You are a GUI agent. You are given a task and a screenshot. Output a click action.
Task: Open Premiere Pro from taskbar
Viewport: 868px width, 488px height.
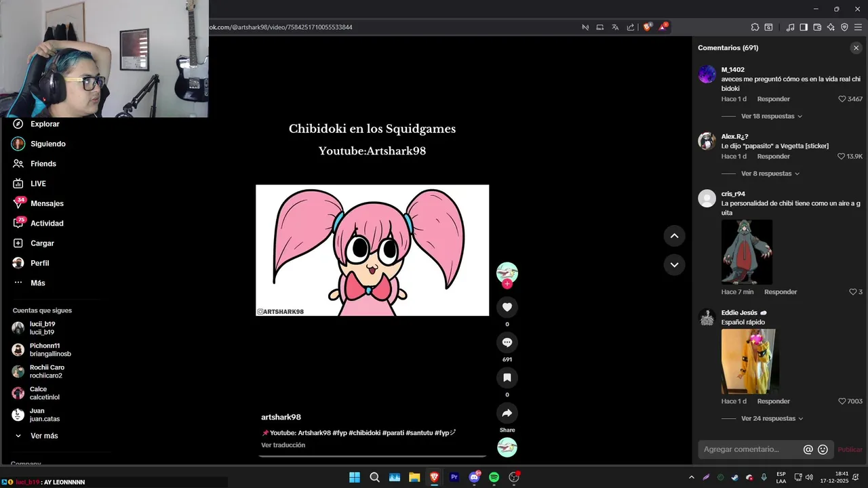pyautogui.click(x=454, y=477)
